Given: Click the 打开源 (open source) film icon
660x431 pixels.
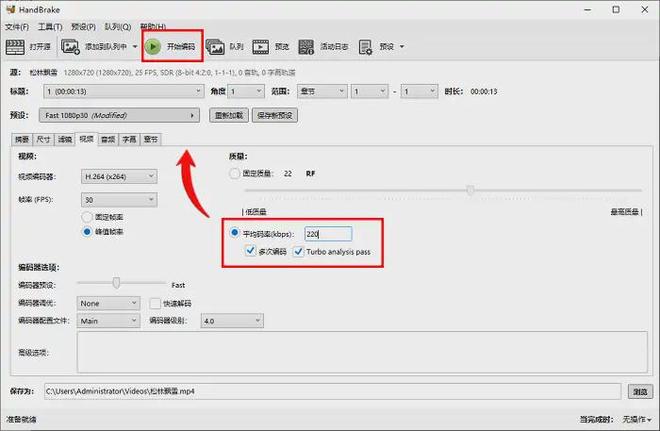Looking at the screenshot, I should 15,47.
